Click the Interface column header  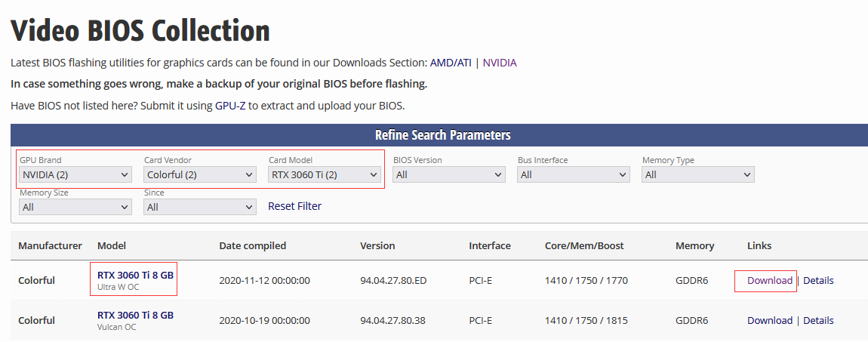(490, 245)
